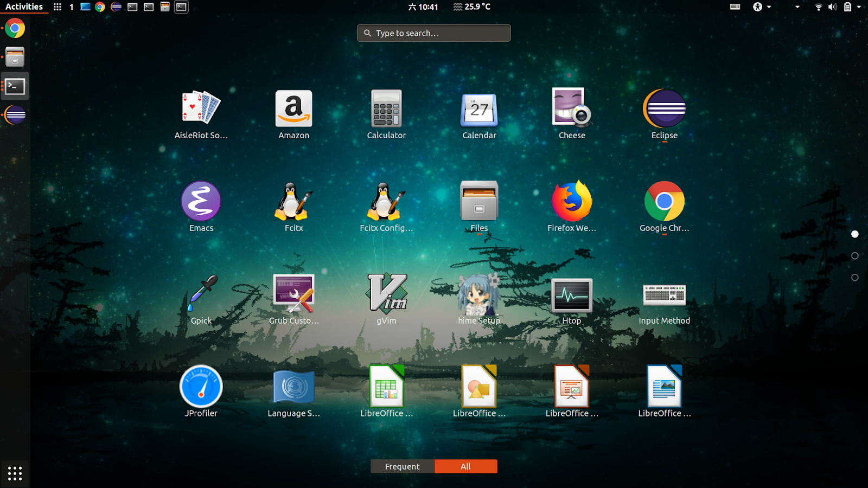Open the 10:41 clock menu
Image resolution: width=868 pixels, height=488 pixels.
(423, 7)
